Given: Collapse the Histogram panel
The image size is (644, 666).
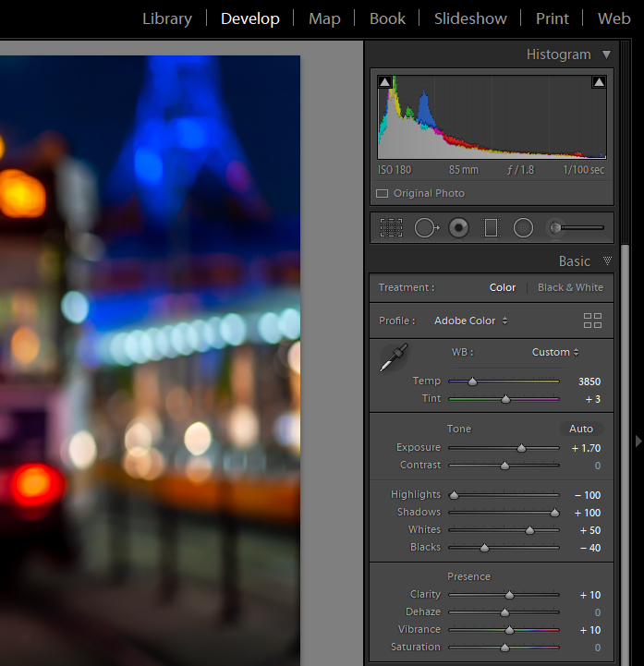Looking at the screenshot, I should (x=607, y=54).
